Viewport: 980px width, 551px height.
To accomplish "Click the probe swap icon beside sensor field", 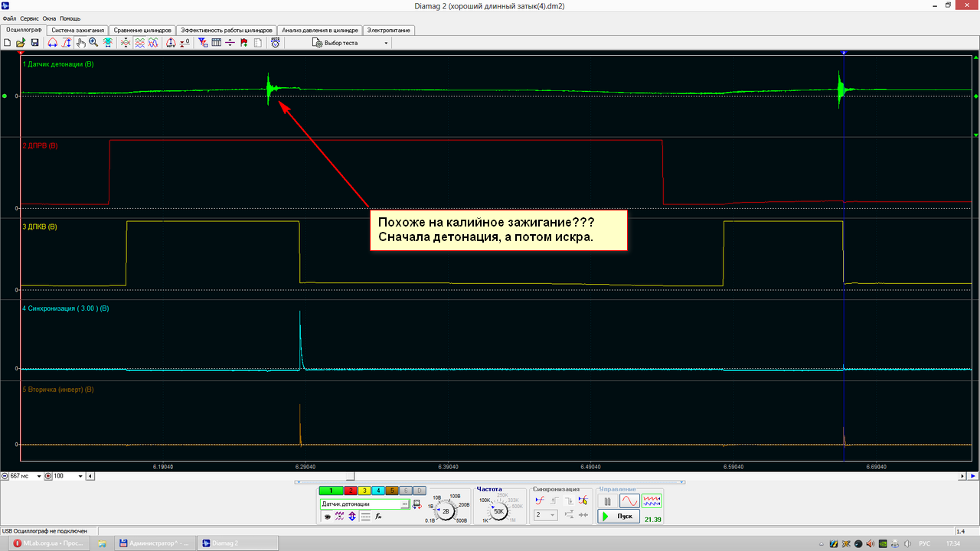I will click(x=416, y=505).
